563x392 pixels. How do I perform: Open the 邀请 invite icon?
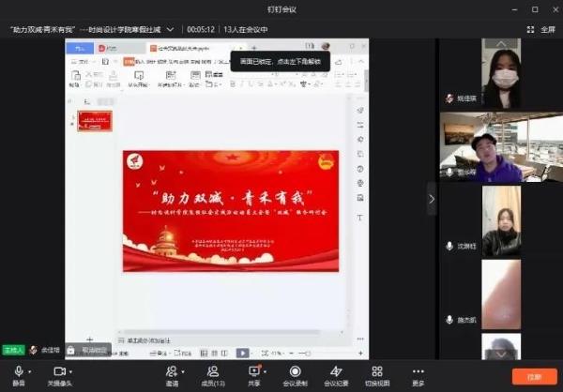[x=173, y=372]
